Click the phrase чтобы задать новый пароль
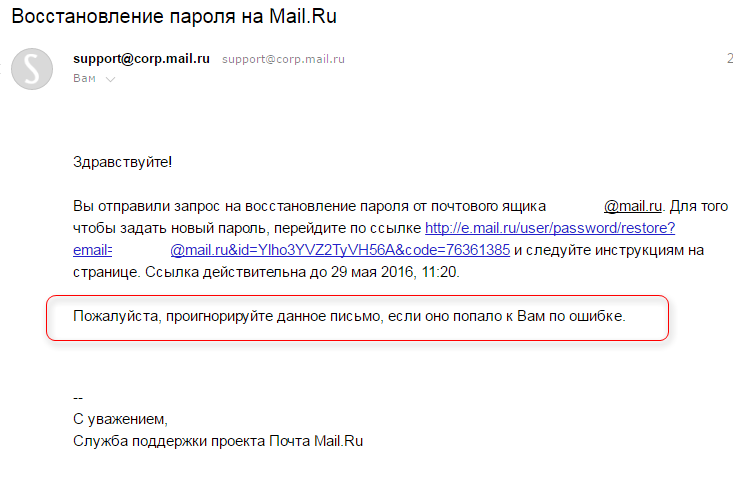The image size is (733, 479). tap(170, 228)
